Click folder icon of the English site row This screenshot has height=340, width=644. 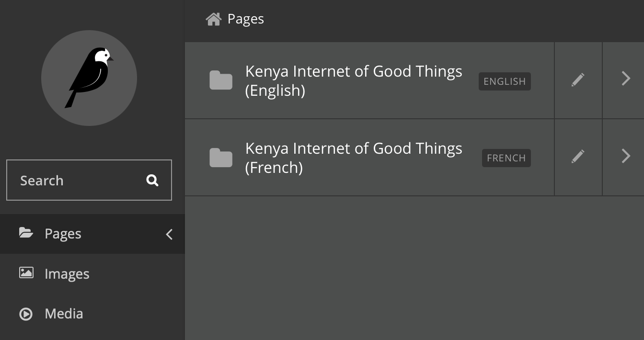[221, 80]
